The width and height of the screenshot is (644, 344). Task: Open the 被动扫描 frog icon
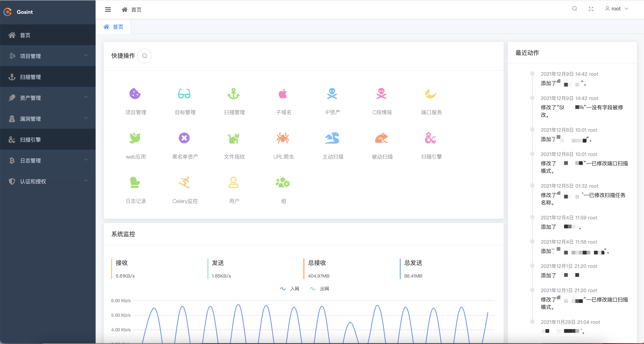381,138
